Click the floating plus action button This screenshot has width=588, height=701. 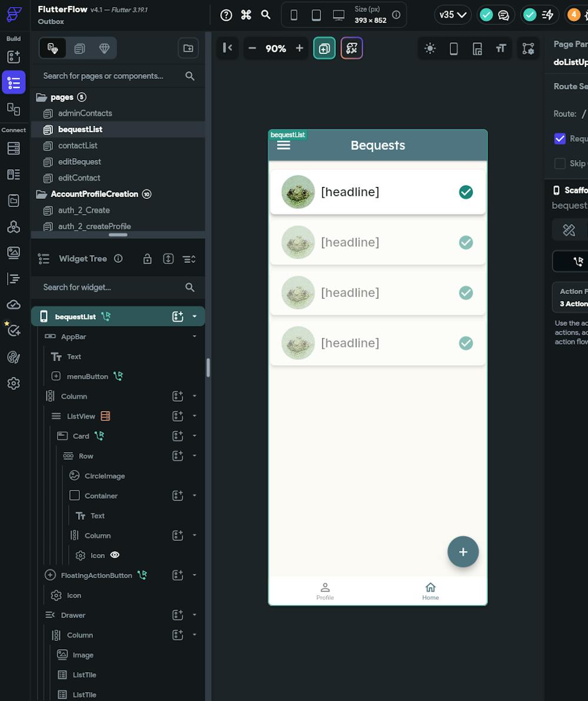click(x=463, y=552)
